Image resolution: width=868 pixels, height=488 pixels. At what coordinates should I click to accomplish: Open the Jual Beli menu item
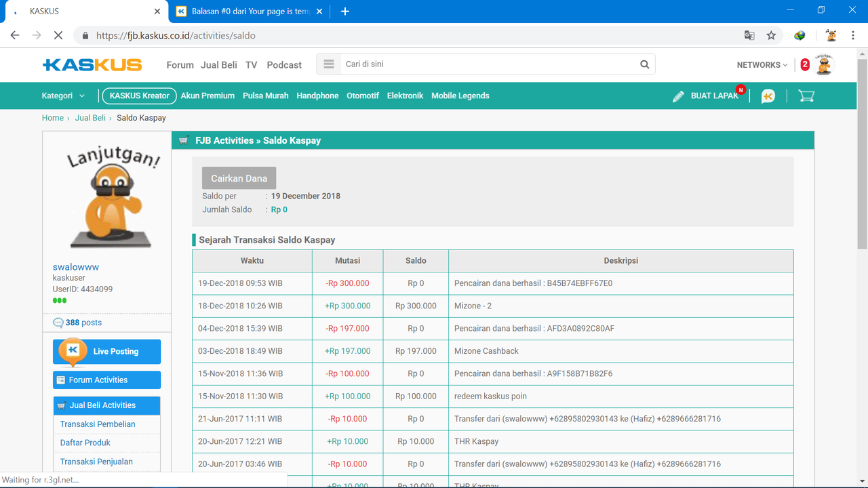218,65
